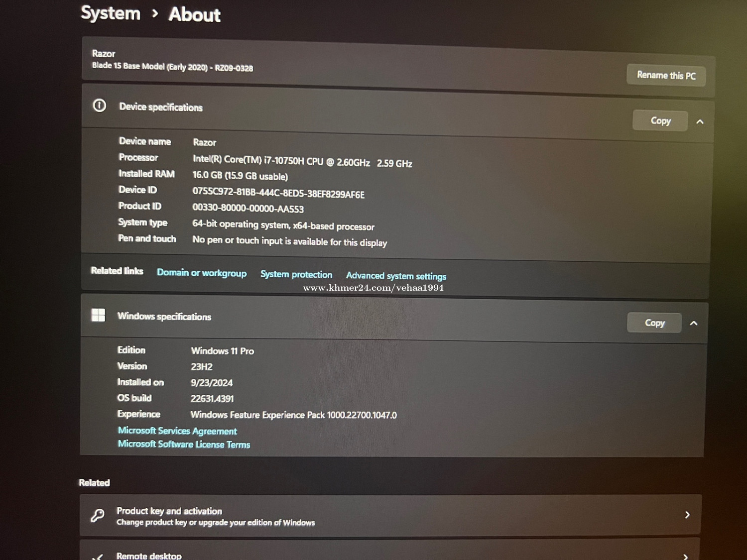Image resolution: width=747 pixels, height=560 pixels.
Task: Open Microsoft Software License Terms link
Action: (184, 444)
